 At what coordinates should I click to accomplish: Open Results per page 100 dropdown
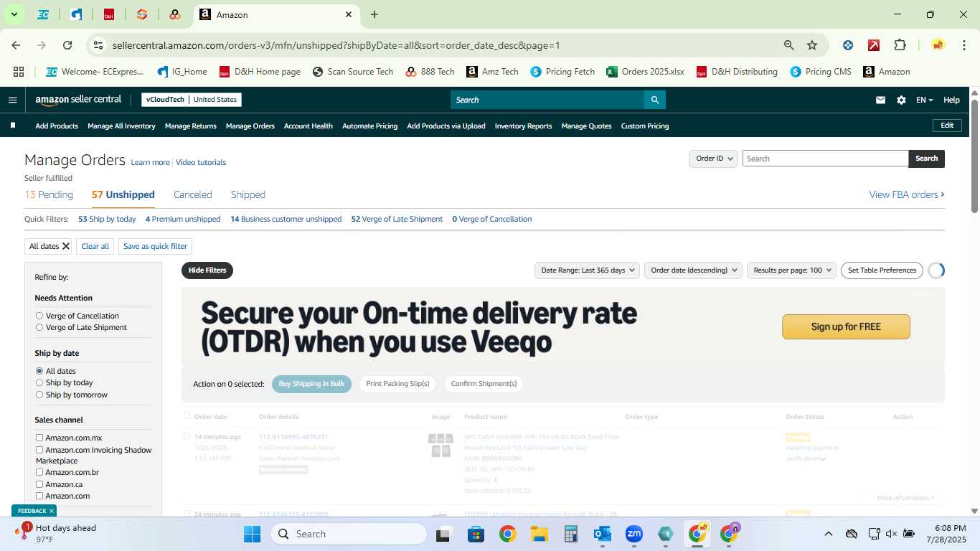[x=791, y=270]
